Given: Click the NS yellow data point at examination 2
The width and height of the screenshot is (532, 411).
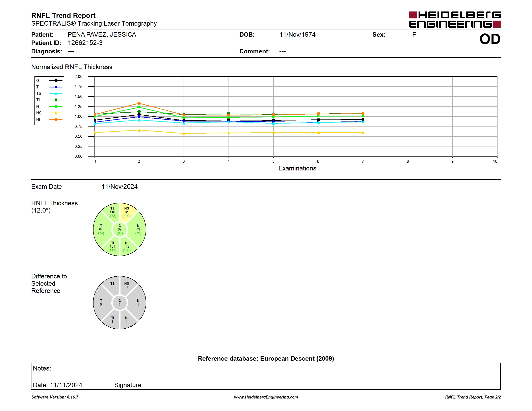Looking at the screenshot, I should [139, 130].
